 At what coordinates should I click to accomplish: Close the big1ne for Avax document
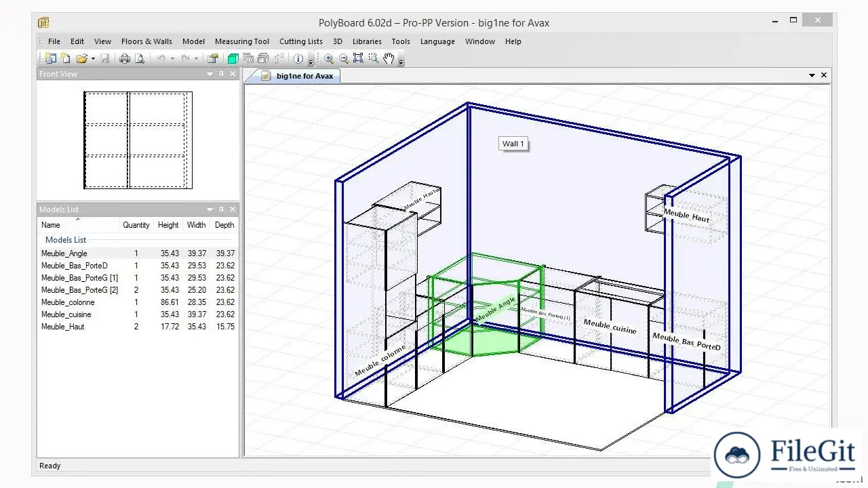click(824, 75)
